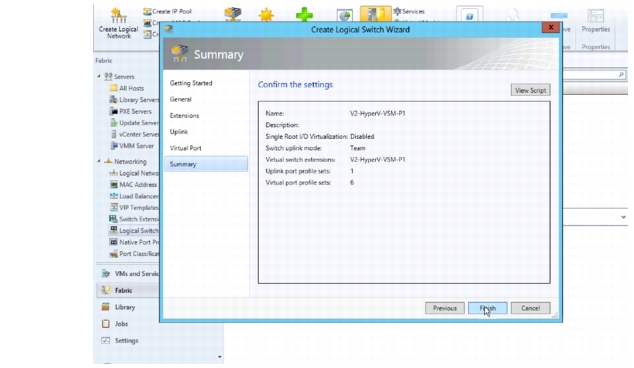The image size is (634, 368).
Task: Go to Getting Started wizard step
Action: click(191, 83)
